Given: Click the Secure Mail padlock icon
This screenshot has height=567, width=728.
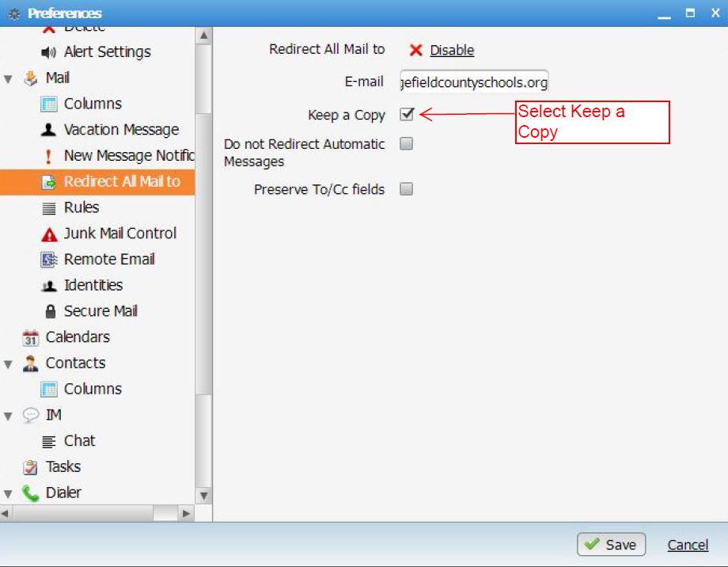Looking at the screenshot, I should pyautogui.click(x=50, y=312).
